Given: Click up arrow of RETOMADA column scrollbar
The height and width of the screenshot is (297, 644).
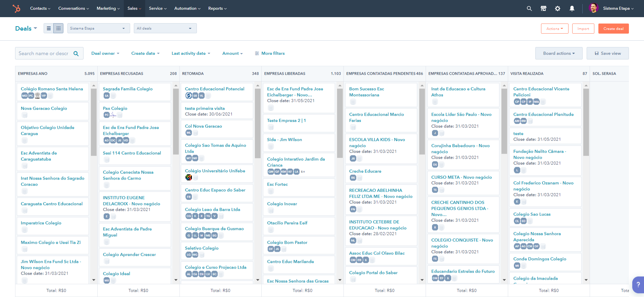Looking at the screenshot, I should tap(258, 86).
